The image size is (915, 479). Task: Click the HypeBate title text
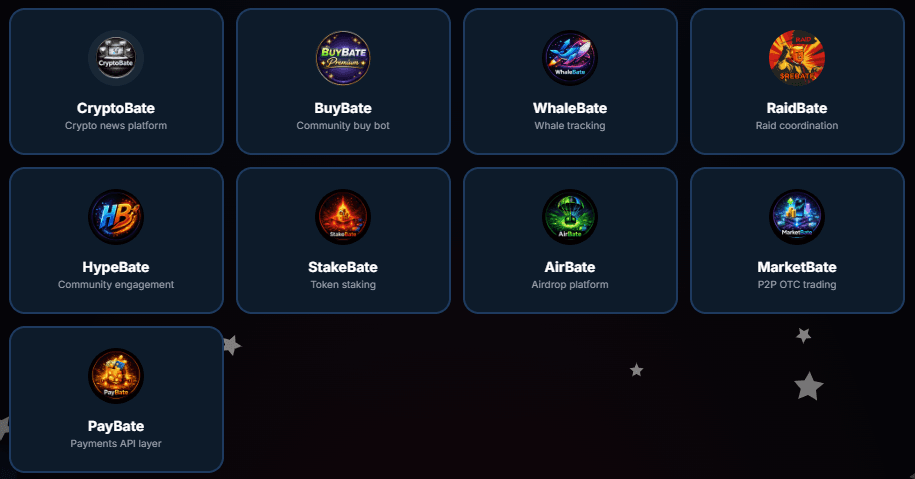pos(116,267)
